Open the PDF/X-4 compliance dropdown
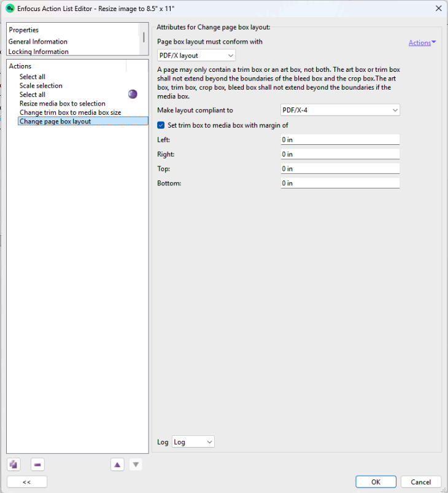The width and height of the screenshot is (448, 493). [x=340, y=110]
